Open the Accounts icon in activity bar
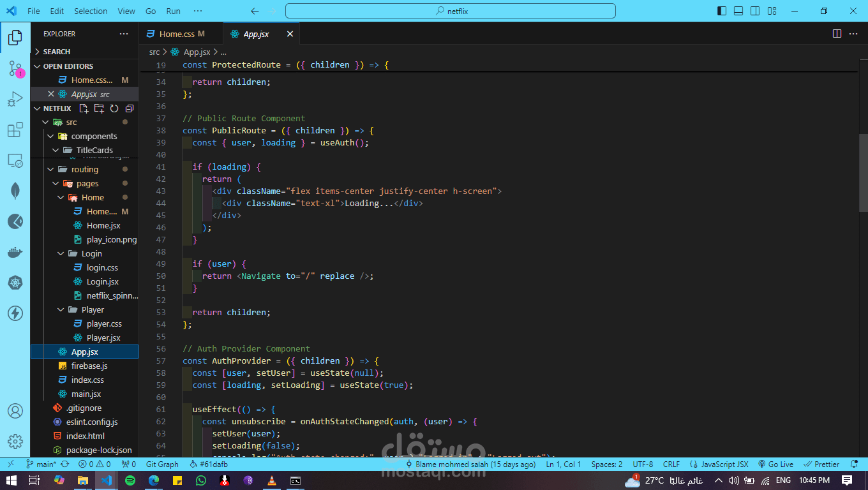The width and height of the screenshot is (868, 490). pyautogui.click(x=15, y=411)
